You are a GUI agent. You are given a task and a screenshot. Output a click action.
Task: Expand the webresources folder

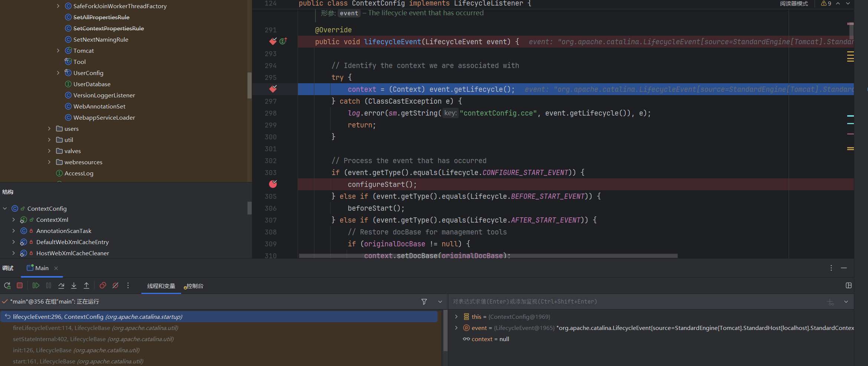coord(49,162)
